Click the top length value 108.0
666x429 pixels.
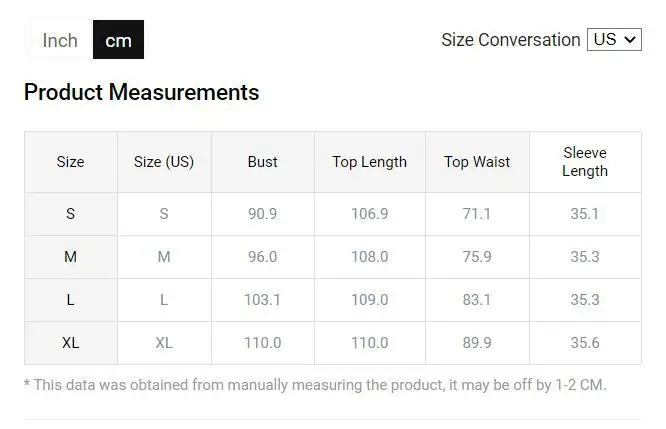(x=369, y=257)
